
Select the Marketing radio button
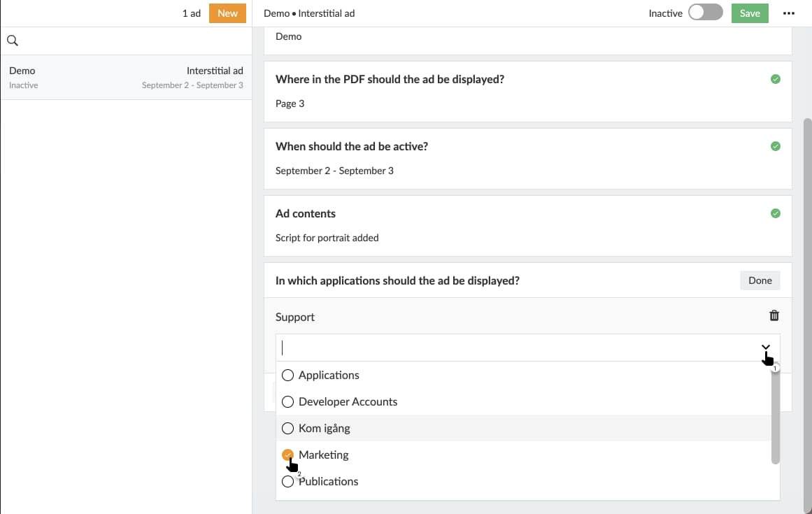click(288, 455)
